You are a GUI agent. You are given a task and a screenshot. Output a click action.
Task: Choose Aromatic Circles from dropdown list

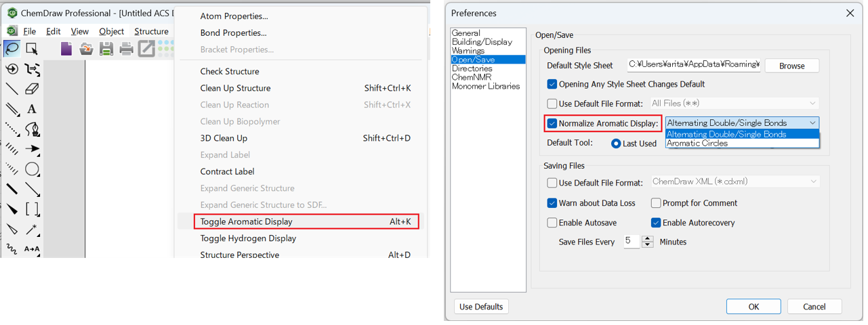point(697,144)
